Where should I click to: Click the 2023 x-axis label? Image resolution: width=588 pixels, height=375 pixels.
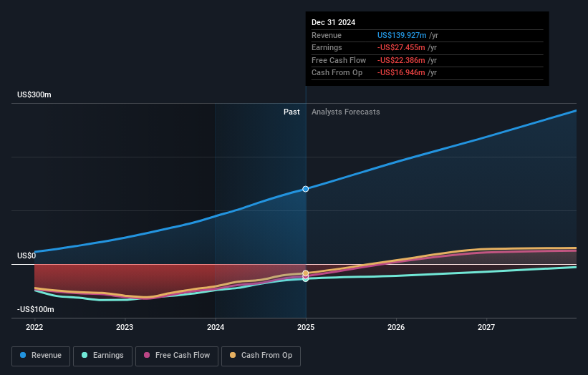tap(125, 327)
